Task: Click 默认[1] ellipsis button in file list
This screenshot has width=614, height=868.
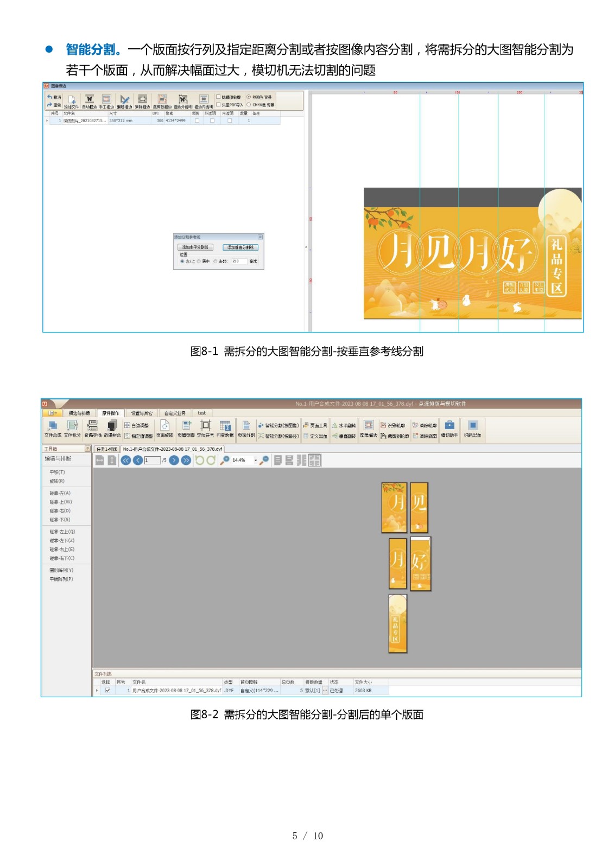Action: [x=325, y=691]
